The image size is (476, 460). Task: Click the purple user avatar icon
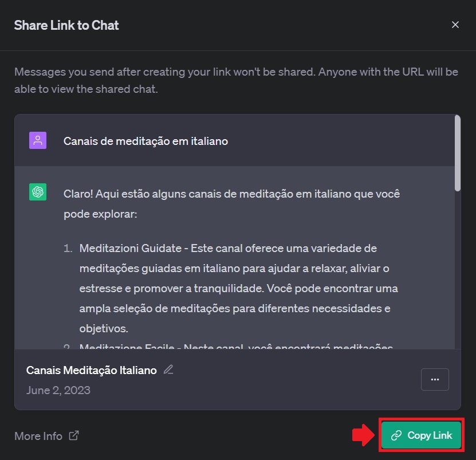pyautogui.click(x=38, y=140)
